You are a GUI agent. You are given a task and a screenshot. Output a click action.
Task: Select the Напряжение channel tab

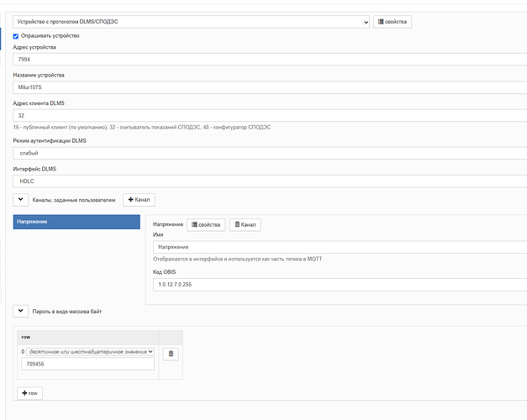(x=76, y=222)
